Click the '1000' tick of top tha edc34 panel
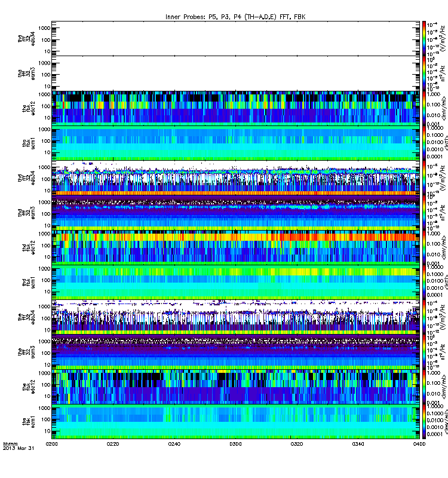Screen dimensions: 448x478 (44, 28)
